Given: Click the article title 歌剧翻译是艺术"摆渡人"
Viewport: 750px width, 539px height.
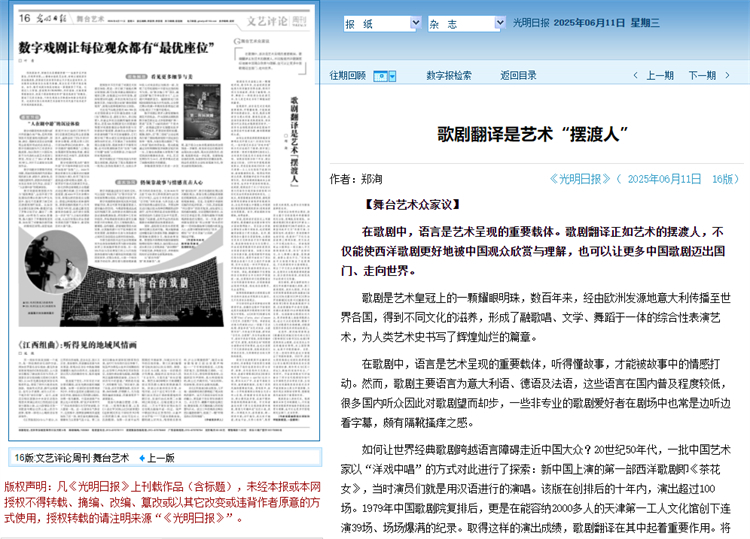Looking at the screenshot, I should (x=532, y=134).
